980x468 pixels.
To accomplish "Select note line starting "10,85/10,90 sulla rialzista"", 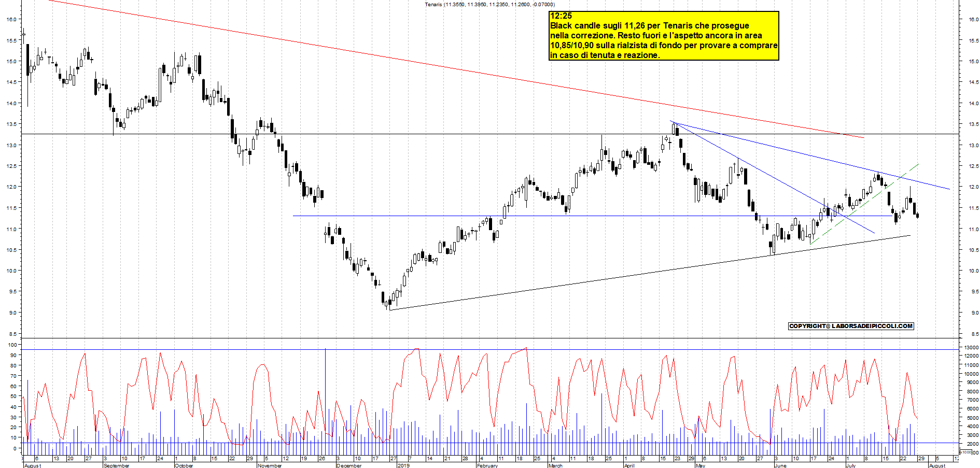I will pos(664,46).
